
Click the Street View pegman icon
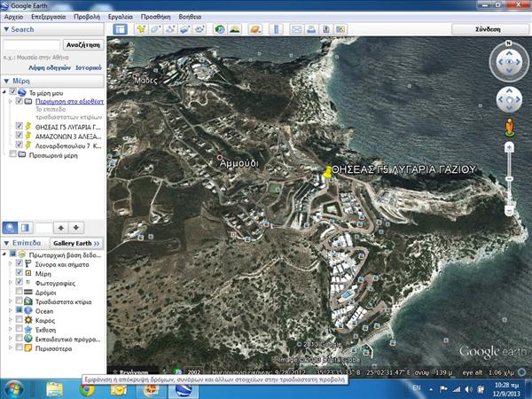[x=509, y=128]
